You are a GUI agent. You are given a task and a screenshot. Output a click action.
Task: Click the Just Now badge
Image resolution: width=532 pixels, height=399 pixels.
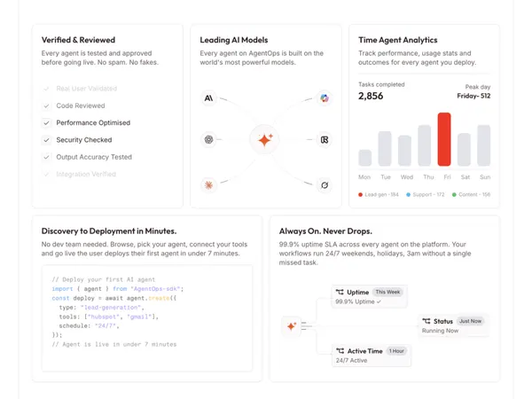470,321
